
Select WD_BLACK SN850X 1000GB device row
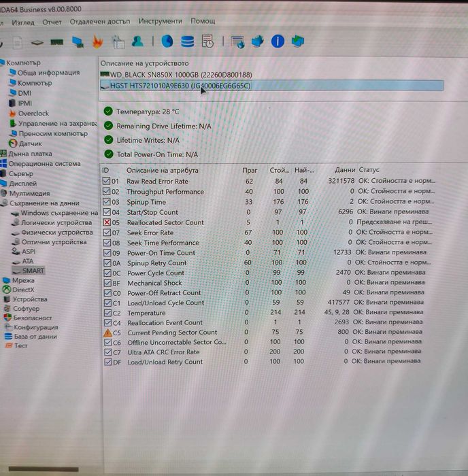(272, 75)
